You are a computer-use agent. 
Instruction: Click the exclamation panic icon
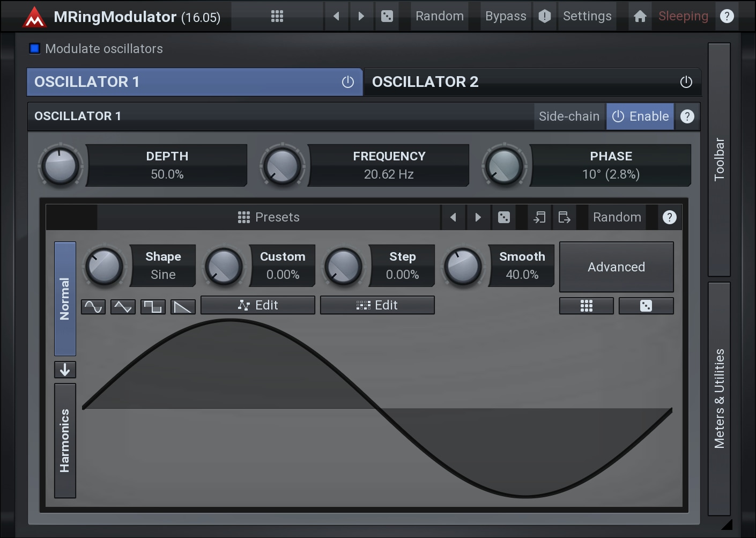(545, 16)
